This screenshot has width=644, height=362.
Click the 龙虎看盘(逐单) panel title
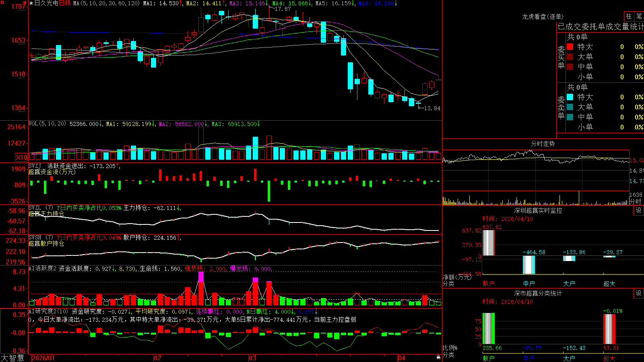(x=543, y=16)
